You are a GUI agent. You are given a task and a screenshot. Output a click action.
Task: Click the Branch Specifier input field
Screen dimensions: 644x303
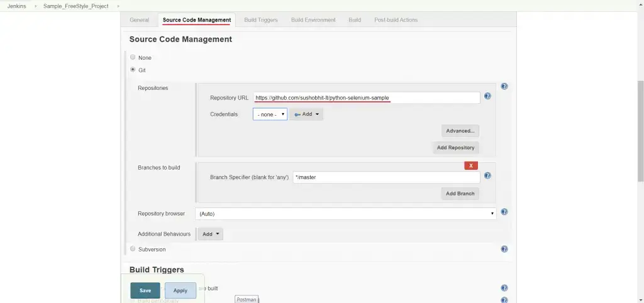coord(386,177)
